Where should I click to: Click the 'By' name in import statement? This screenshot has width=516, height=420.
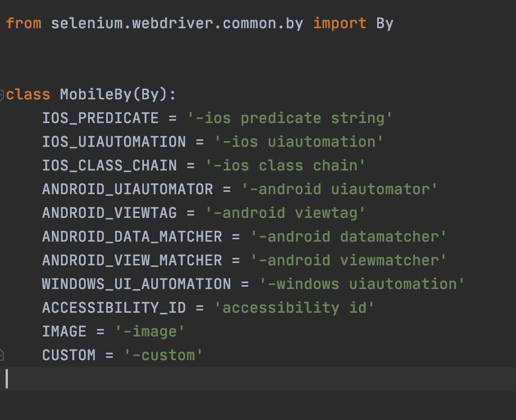click(384, 24)
